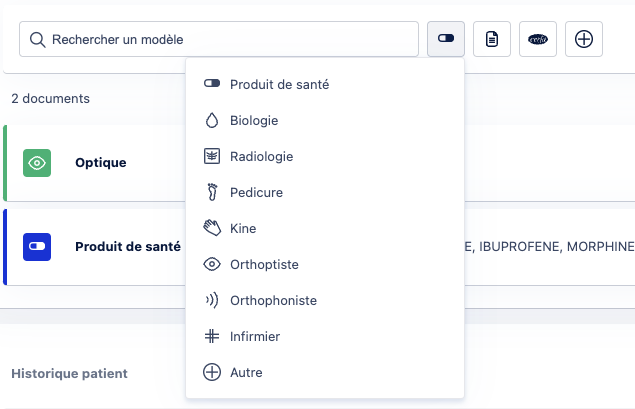Select Kine from the list
Screen dimensions: 635x409
point(325,228)
